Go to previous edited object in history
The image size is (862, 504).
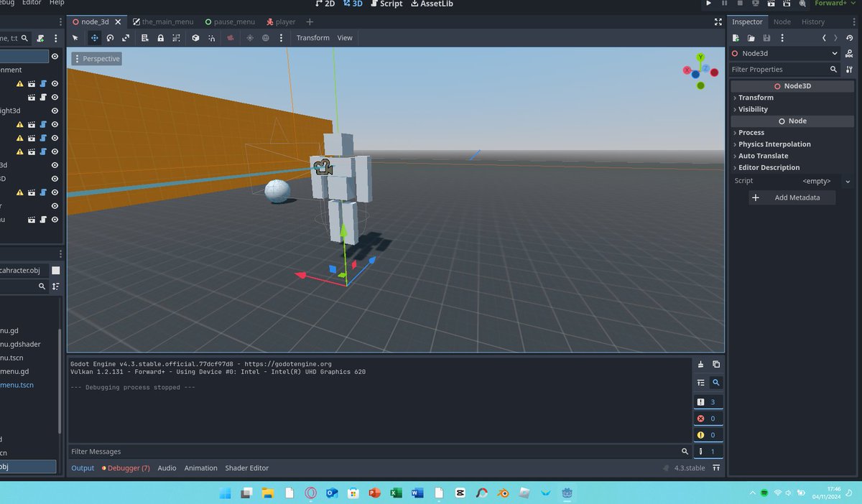[x=825, y=38]
